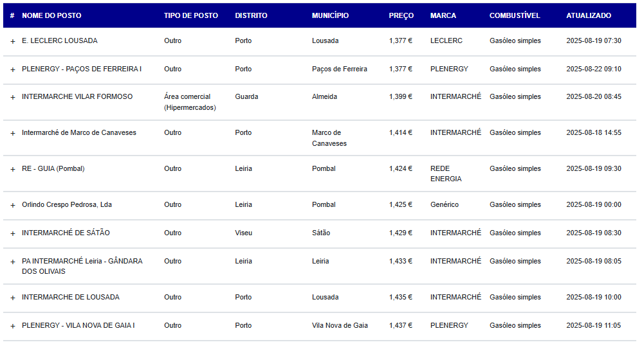This screenshot has width=644, height=349.
Task: Click plus icon next to Orlindo Crespo Pedrosa, Lda
Action: pos(12,205)
